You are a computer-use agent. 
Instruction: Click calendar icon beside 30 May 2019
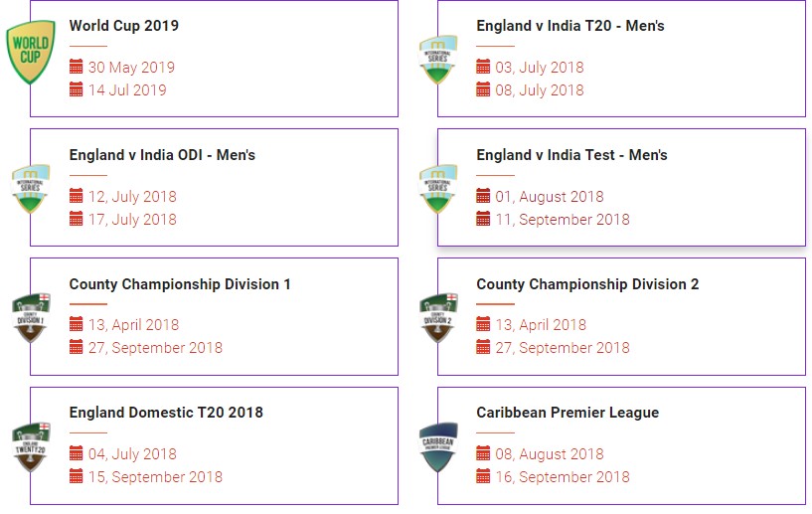[77, 67]
